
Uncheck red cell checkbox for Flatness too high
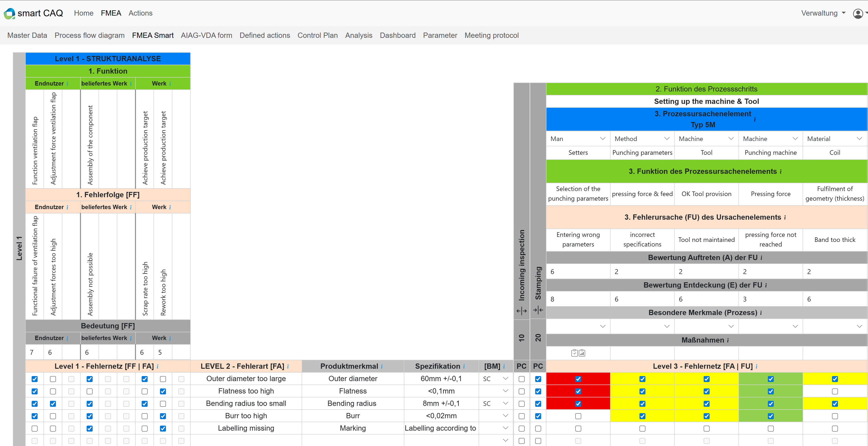pyautogui.click(x=578, y=391)
